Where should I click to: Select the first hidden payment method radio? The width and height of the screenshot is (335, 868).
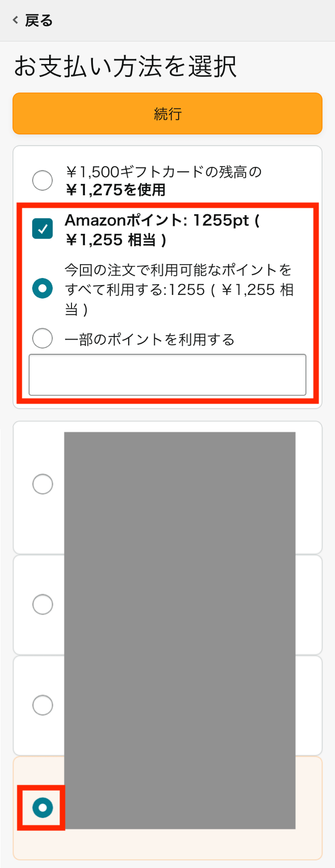42,483
